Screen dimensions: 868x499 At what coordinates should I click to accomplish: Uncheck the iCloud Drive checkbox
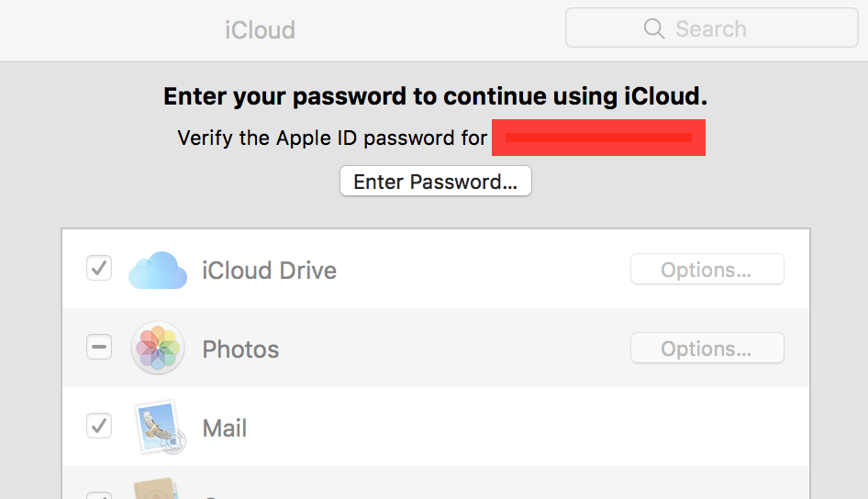(99, 269)
